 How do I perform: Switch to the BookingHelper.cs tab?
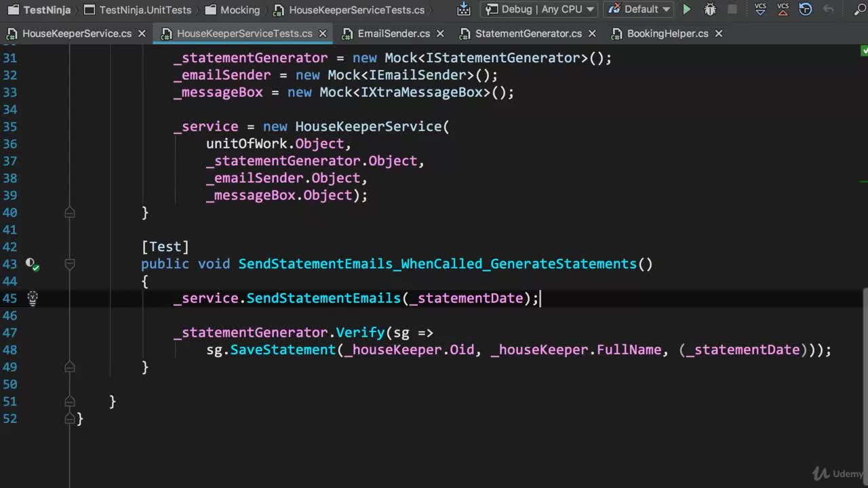(x=660, y=33)
